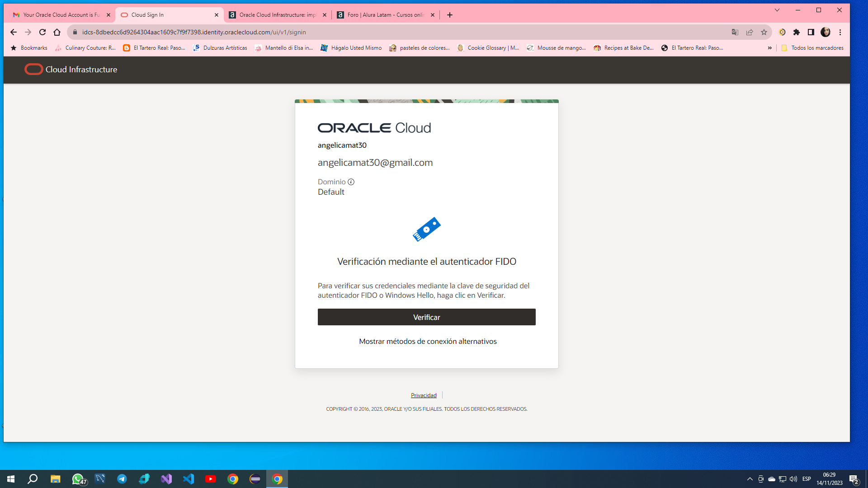Open the tab search dropdown arrow
The image size is (868, 488).
pos(777,10)
